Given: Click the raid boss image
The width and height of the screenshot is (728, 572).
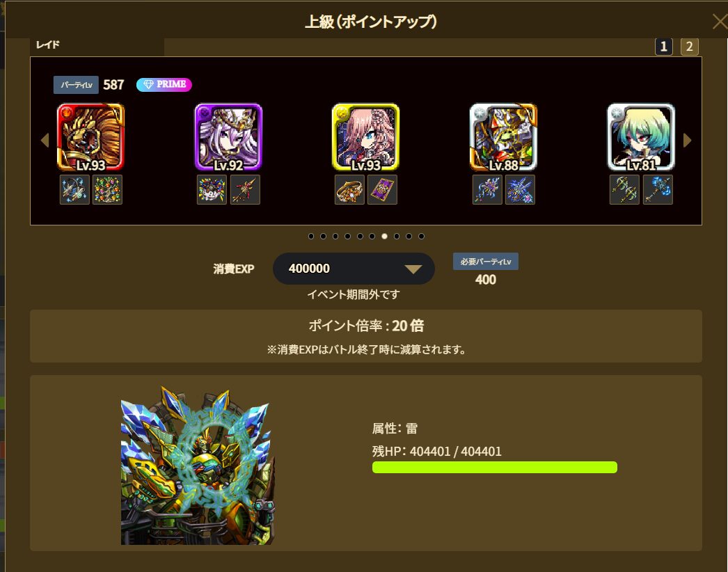Looking at the screenshot, I should click(x=198, y=466).
